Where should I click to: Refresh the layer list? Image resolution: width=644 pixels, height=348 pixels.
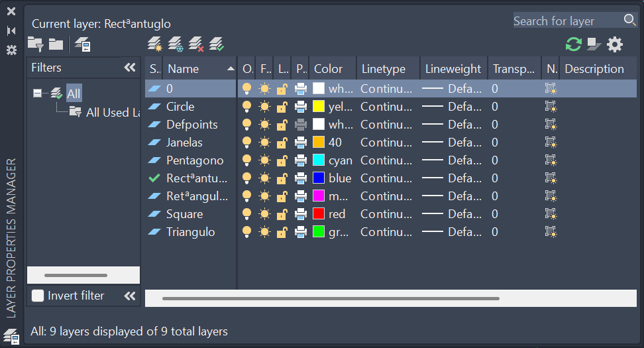coord(573,44)
